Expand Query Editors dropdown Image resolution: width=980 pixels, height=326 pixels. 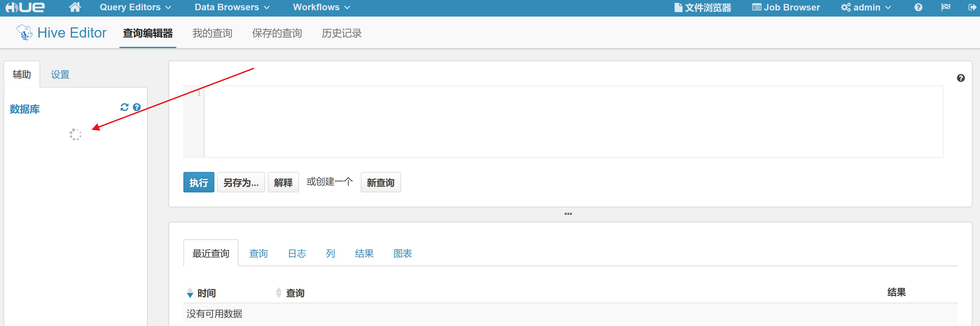pos(135,7)
